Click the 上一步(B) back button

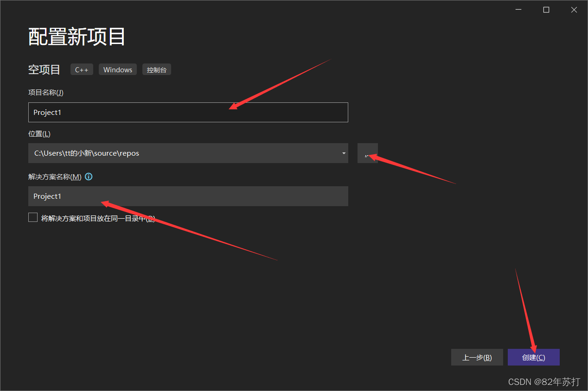pyautogui.click(x=477, y=357)
